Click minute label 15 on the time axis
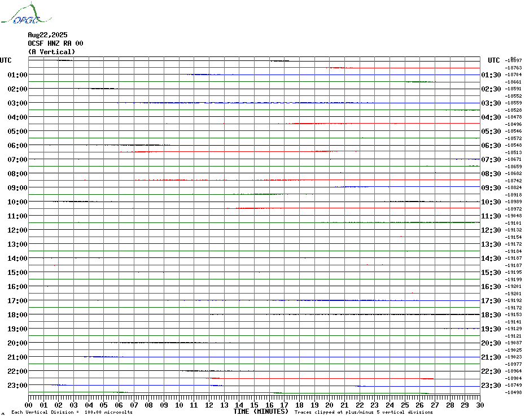 pos(255,405)
